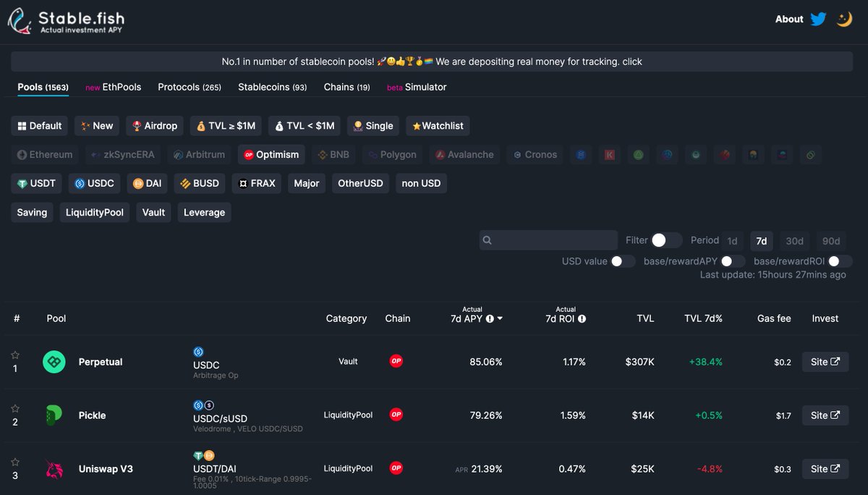Sort the table by the TVL column
868x495 pixels.
645,318
